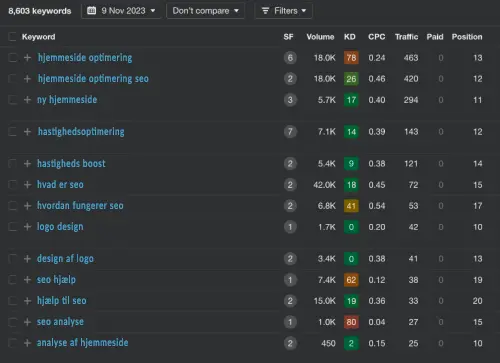Click plus icon for hvad er seo
The image size is (500, 363).
tap(27, 185)
